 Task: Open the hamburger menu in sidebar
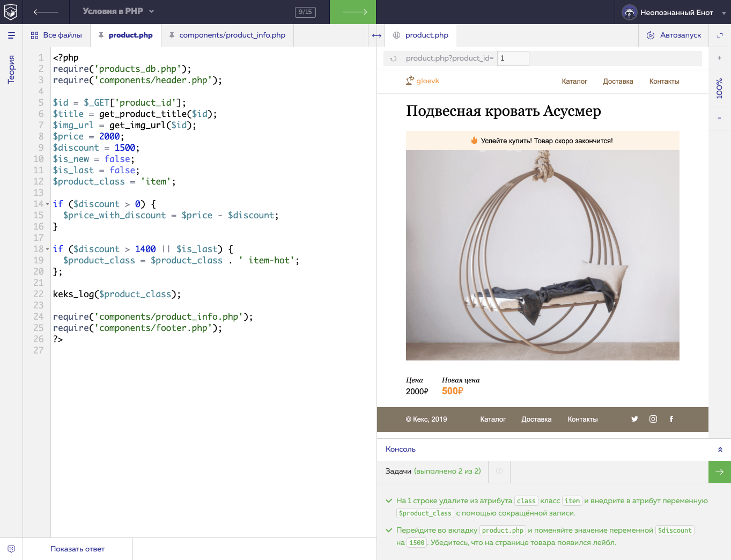[11, 35]
